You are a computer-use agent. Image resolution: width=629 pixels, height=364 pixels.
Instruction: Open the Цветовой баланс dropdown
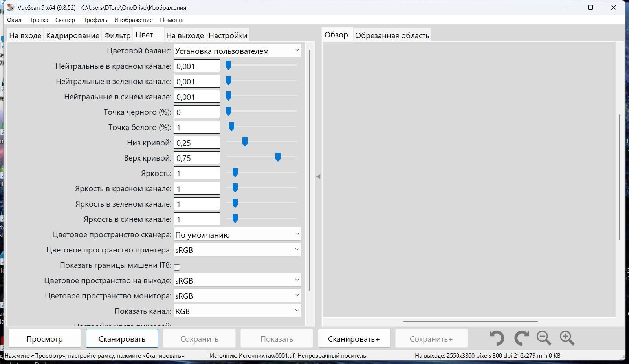coord(237,51)
